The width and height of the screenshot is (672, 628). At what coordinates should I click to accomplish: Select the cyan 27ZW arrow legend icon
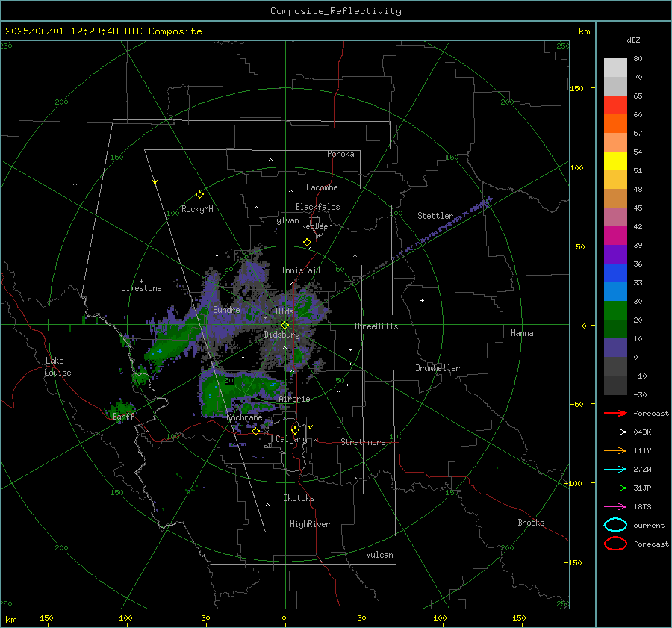(x=615, y=469)
